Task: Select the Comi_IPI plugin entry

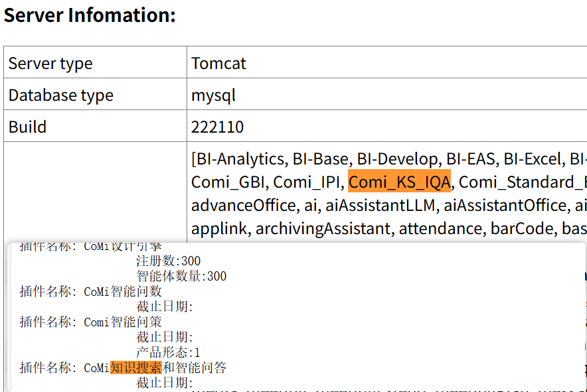Action: [x=306, y=182]
